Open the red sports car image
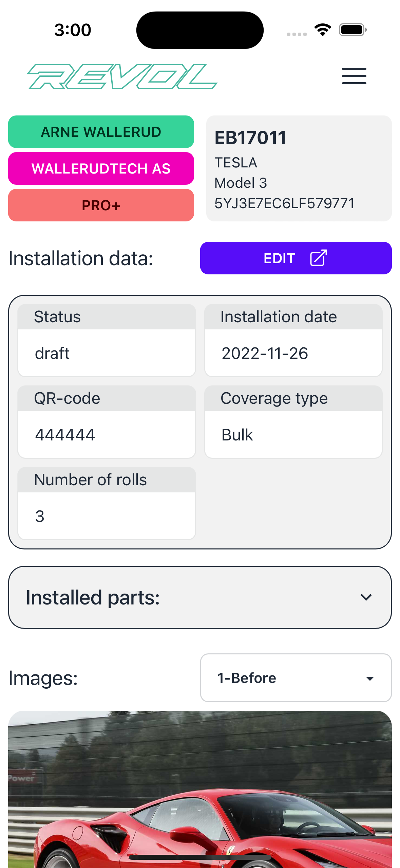Image resolution: width=400 pixels, height=868 pixels. pyautogui.click(x=200, y=789)
